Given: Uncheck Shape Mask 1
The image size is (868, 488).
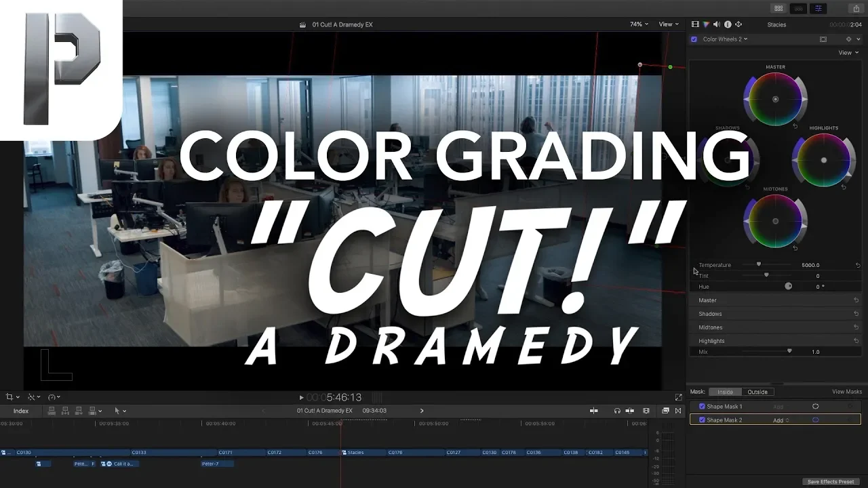Looking at the screenshot, I should 702,407.
